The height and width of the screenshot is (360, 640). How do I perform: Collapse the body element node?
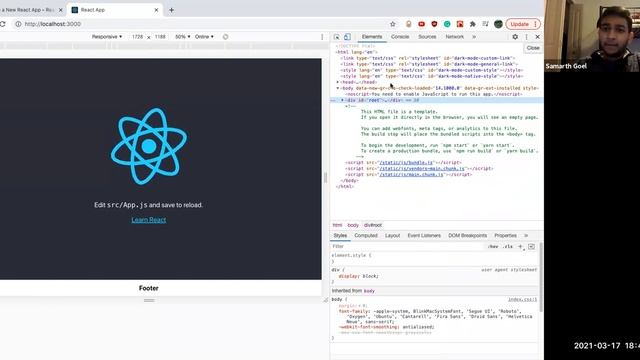(338, 88)
